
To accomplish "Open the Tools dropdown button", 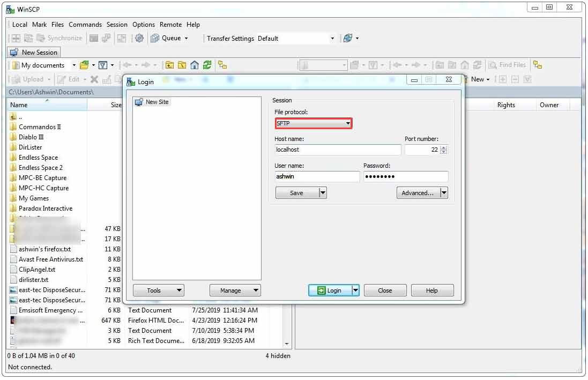I will click(x=159, y=290).
